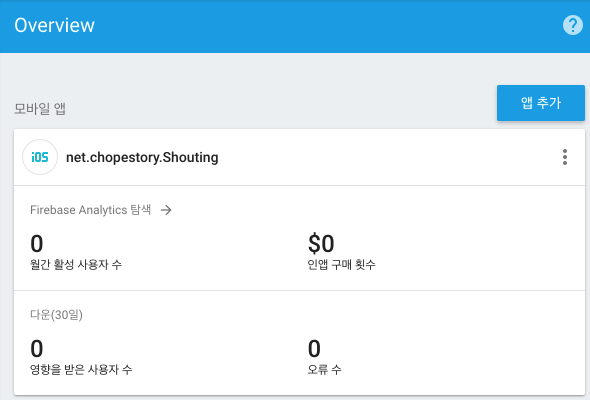Click the 영향을 받은 사용자 수 label
Image resolution: width=590 pixels, height=400 pixels.
(x=81, y=370)
